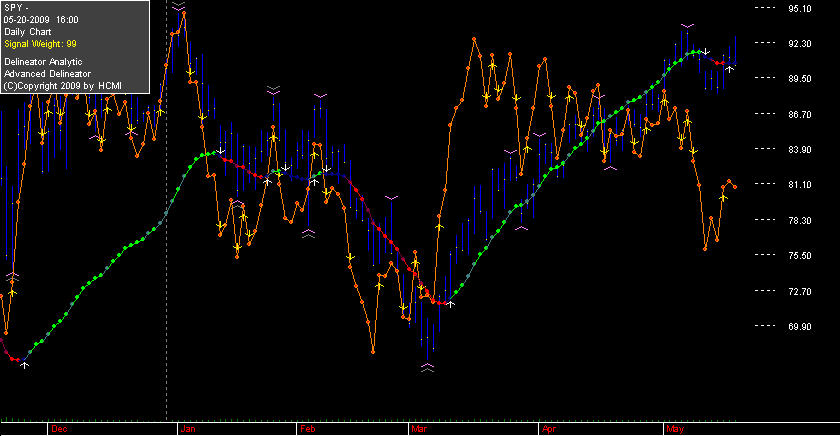The image size is (840, 436).
Task: Select the pink double chevron below March's lowest bar
Action: pyautogui.click(x=427, y=367)
